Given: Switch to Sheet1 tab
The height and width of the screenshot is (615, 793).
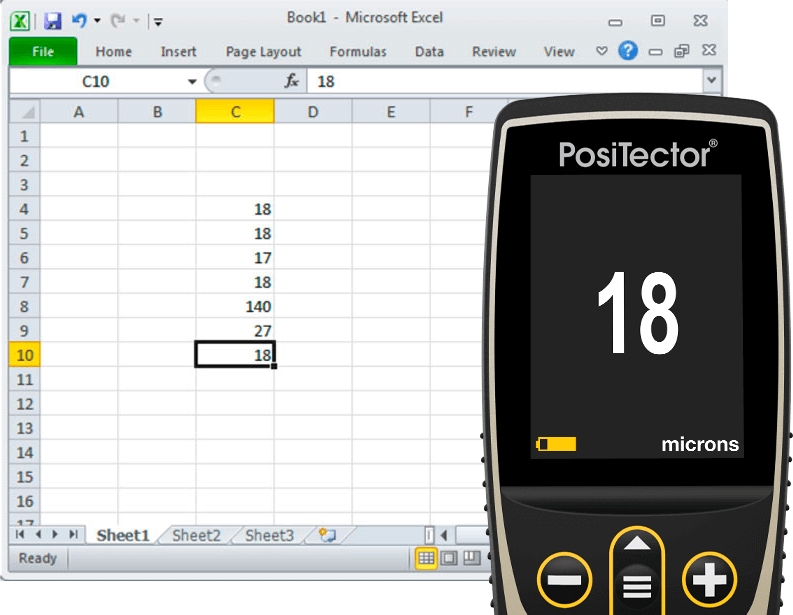Looking at the screenshot, I should tap(123, 535).
